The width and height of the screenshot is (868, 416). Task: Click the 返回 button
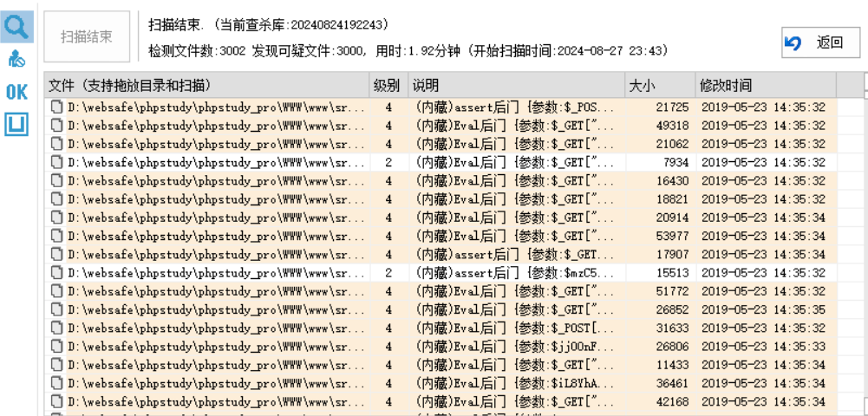tap(819, 42)
